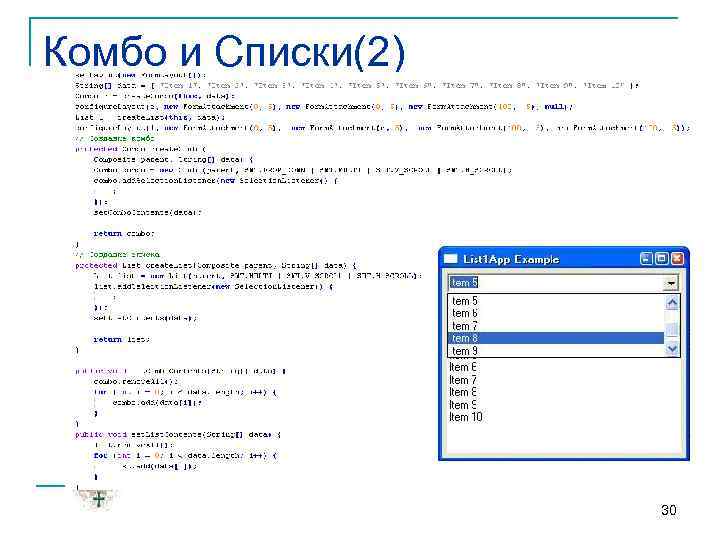Maximize the List1App Example window
The image size is (720, 540).
pos(662,259)
